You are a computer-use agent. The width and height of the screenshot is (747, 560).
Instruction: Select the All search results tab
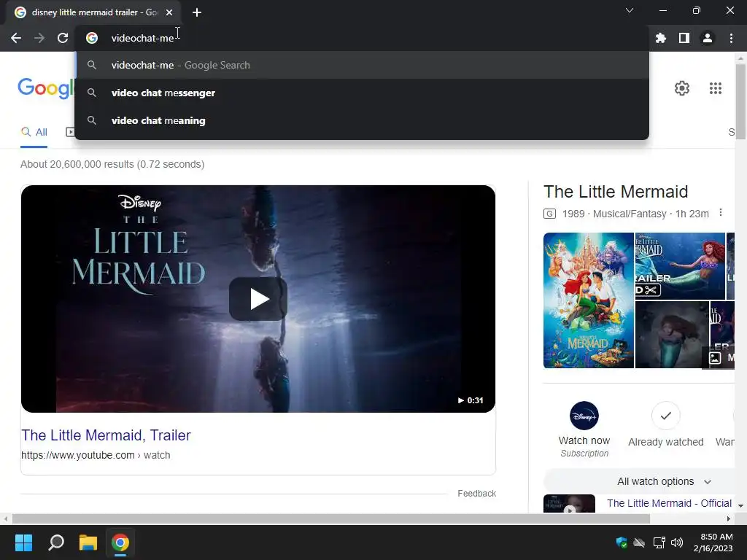[34, 133]
